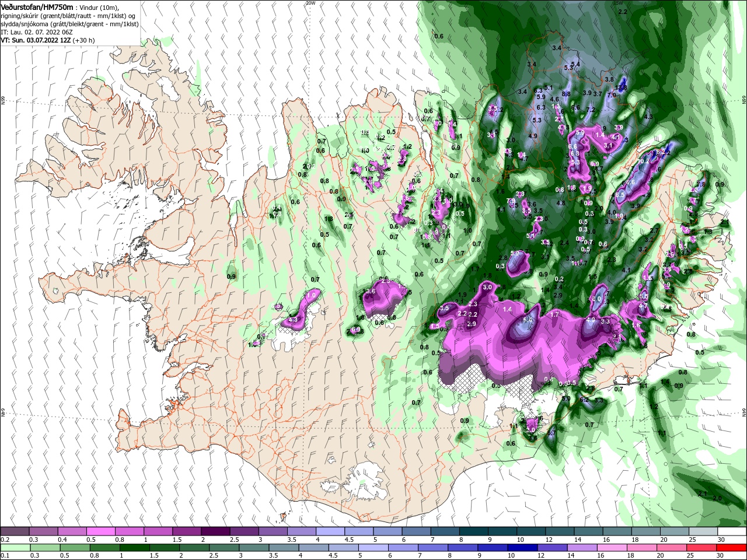Image resolution: width=747 pixels, height=560 pixels.
Task: Select the lavender 4 snow legend swatch
Action: [329, 531]
